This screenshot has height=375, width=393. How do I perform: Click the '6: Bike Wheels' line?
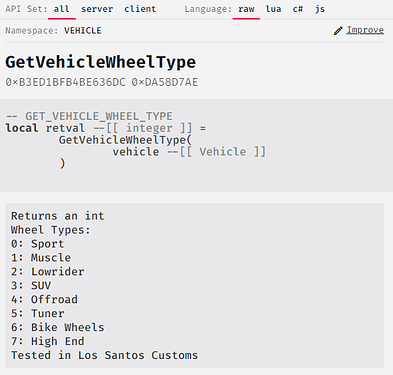pos(58,327)
